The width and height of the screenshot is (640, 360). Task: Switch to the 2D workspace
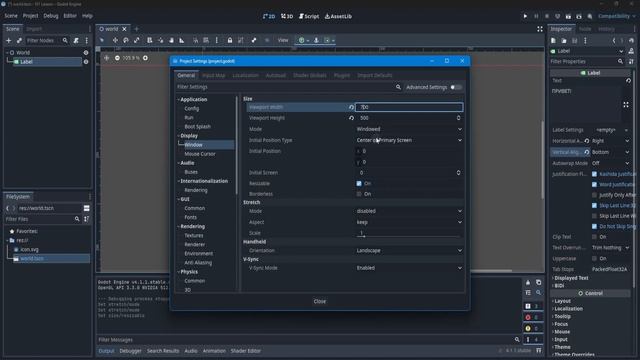269,16
